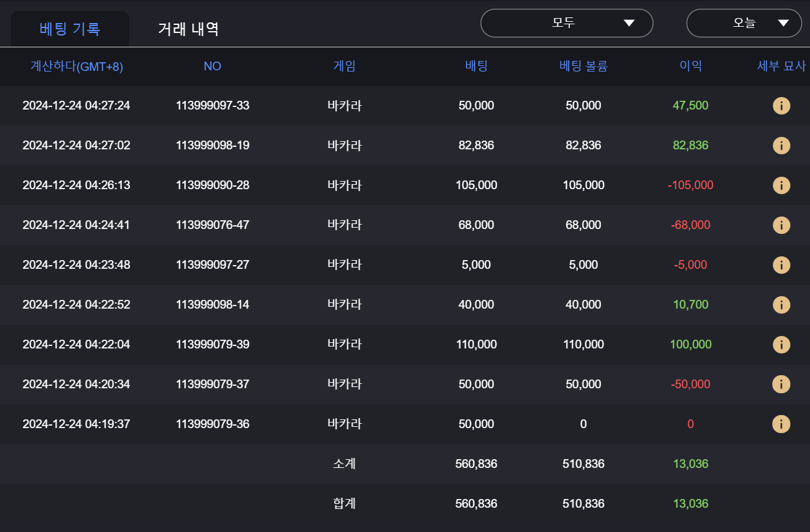Screen dimensions: 810x532
Task: Click info icon for bet 113999079-37
Action: point(781,385)
